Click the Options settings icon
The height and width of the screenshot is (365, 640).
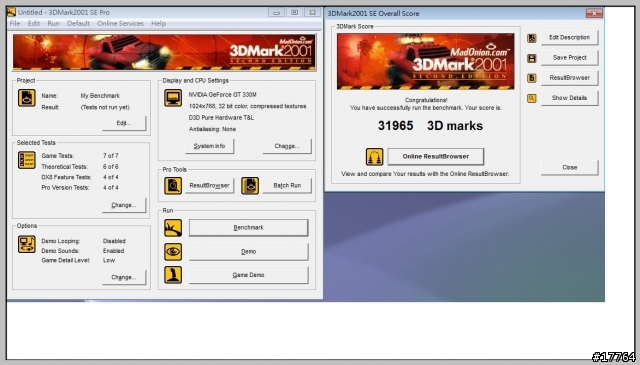coord(27,244)
